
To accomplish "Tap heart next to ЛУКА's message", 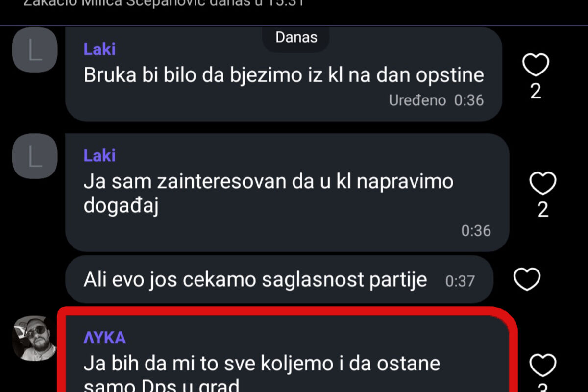I will 543,366.
